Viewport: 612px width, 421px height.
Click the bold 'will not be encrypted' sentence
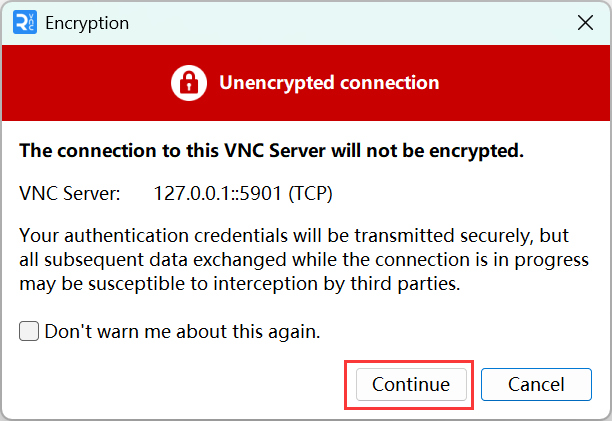(x=271, y=151)
